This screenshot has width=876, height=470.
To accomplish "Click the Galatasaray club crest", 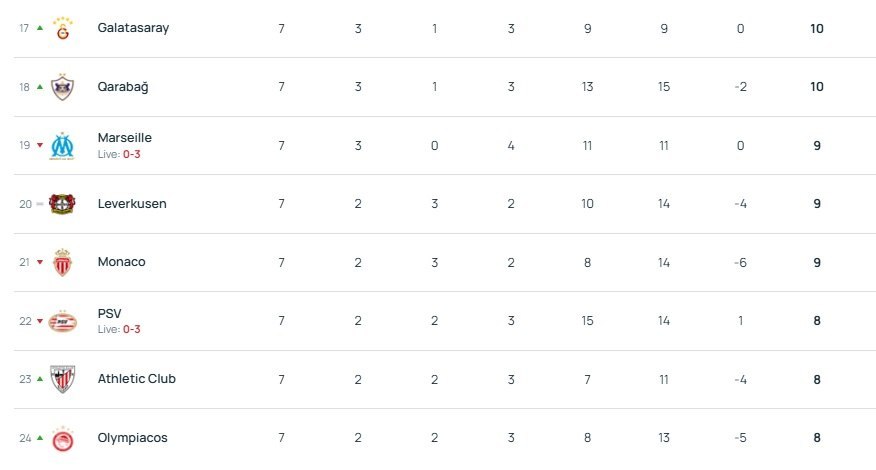I will tap(63, 29).
